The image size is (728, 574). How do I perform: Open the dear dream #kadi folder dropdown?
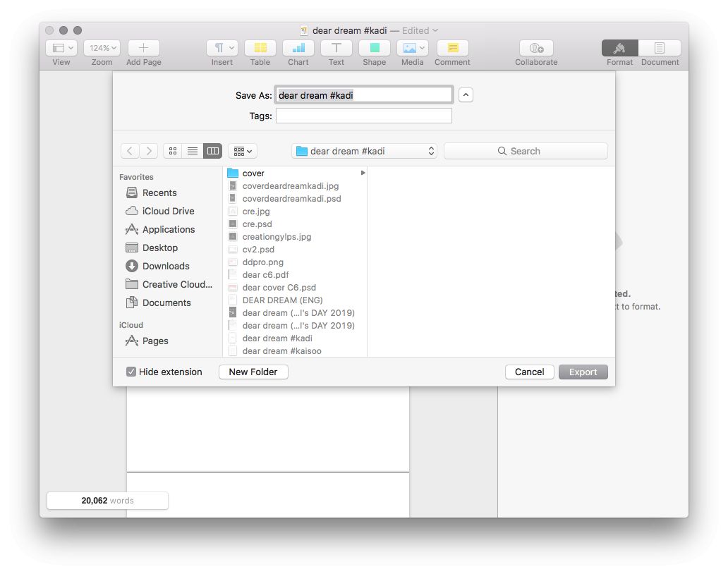pos(364,151)
